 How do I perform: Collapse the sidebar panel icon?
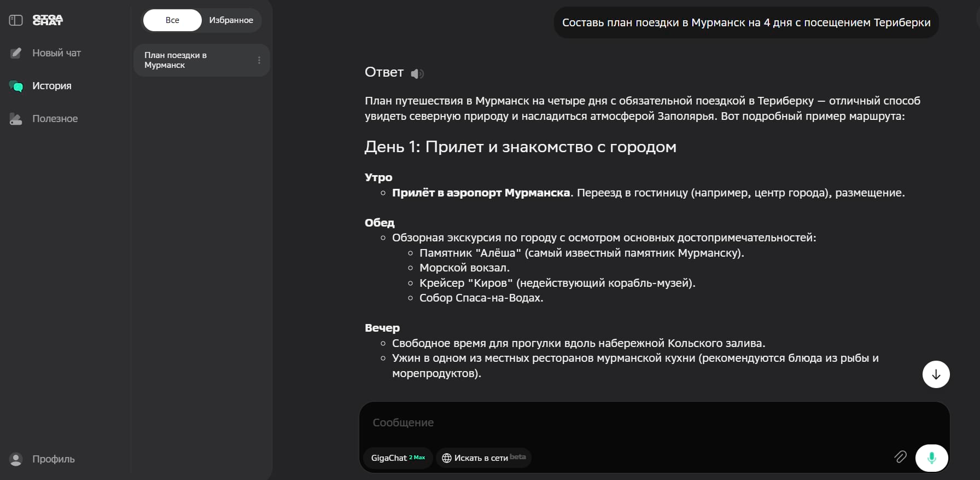pyautogui.click(x=16, y=20)
